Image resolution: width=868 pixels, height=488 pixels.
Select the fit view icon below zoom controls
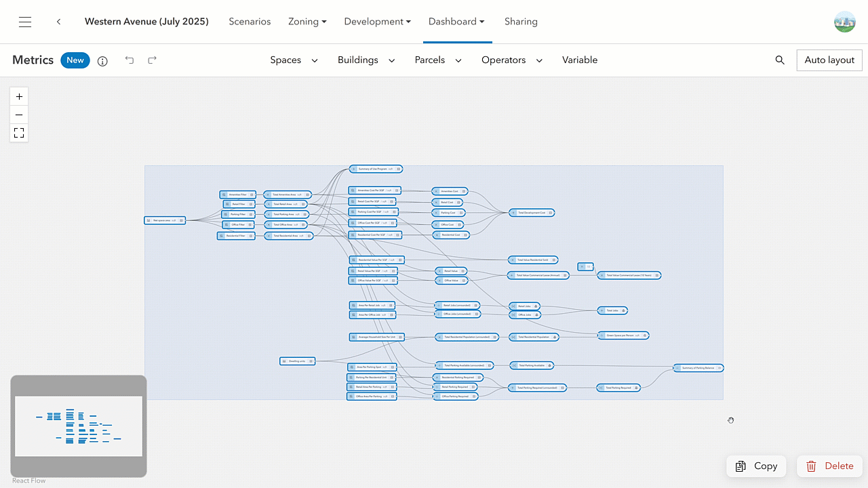[18, 133]
